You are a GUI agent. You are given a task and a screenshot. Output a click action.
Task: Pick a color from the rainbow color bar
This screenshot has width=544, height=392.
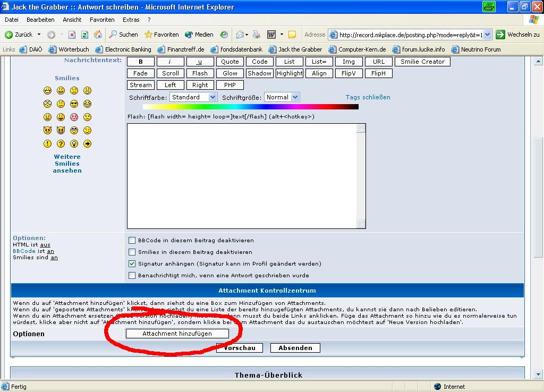pos(250,107)
